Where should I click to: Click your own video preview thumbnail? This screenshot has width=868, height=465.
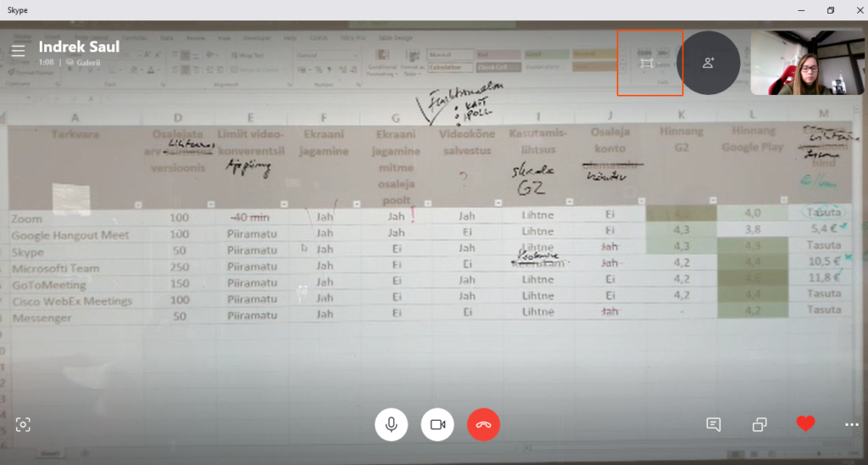coord(807,63)
